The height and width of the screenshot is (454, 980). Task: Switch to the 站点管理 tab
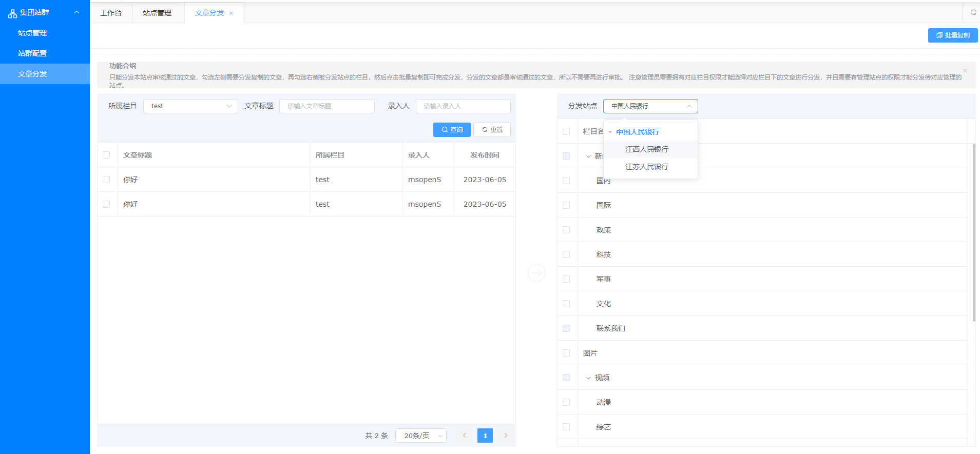click(x=157, y=13)
